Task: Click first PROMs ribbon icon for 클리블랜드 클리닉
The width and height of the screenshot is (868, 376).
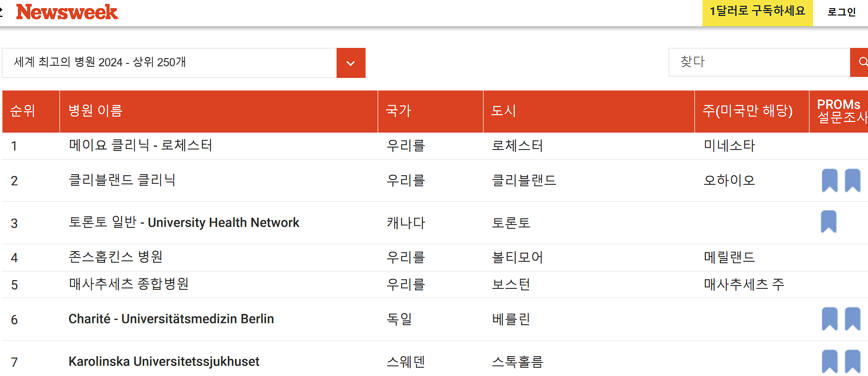Action: tap(830, 180)
